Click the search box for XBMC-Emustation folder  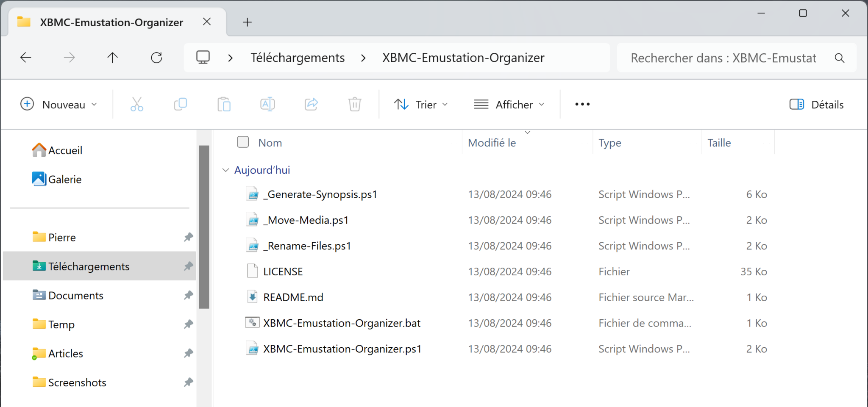point(723,58)
